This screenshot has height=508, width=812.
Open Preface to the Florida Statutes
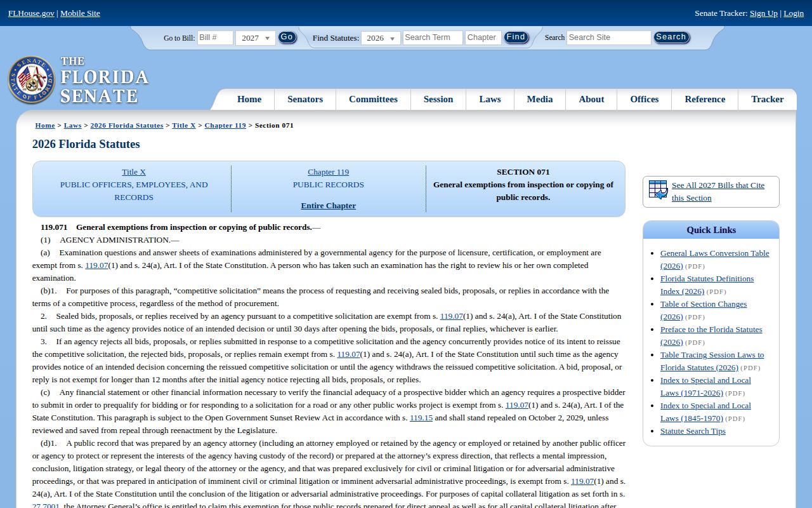coord(711,335)
